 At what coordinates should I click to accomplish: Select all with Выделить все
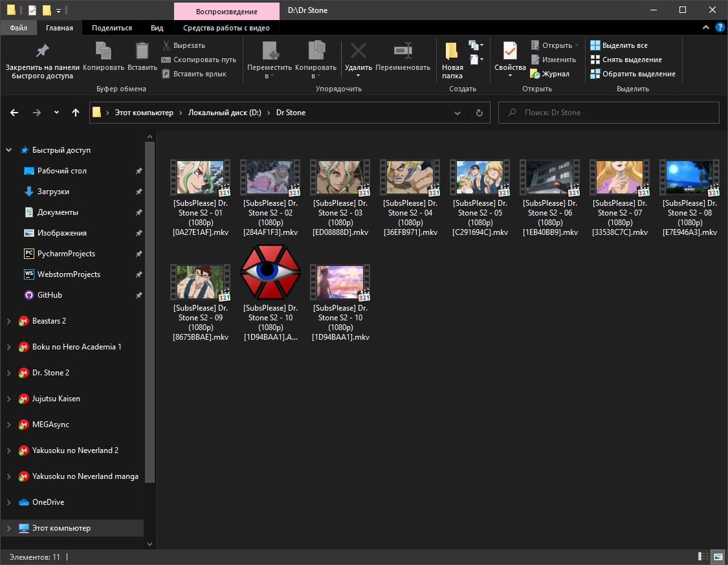[619, 45]
